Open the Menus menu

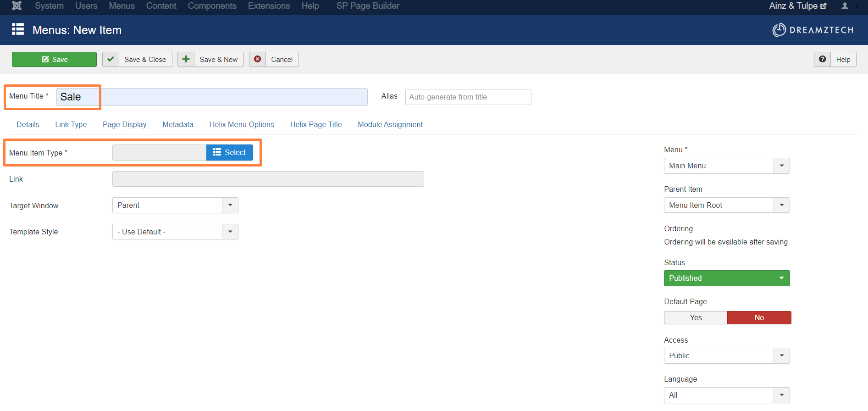click(x=122, y=6)
